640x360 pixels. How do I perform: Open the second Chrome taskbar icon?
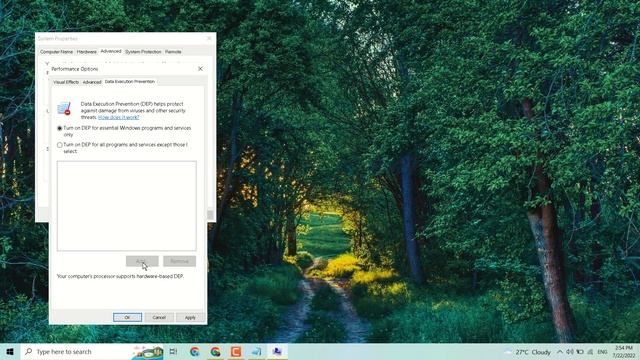(216, 351)
